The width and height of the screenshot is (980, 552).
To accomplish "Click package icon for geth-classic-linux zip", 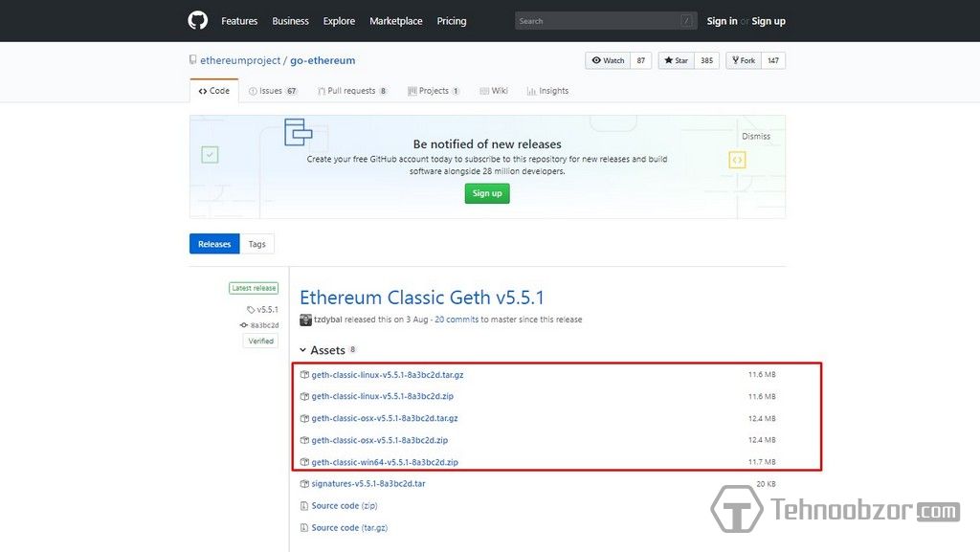I will pos(304,396).
